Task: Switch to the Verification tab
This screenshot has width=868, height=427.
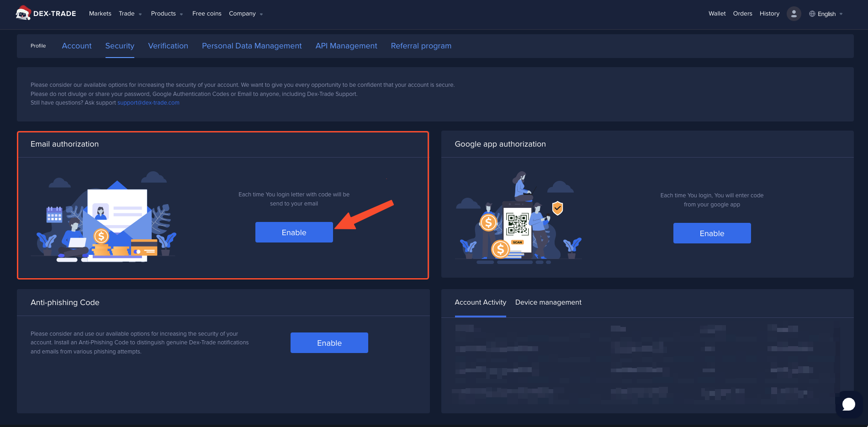Action: pos(168,46)
